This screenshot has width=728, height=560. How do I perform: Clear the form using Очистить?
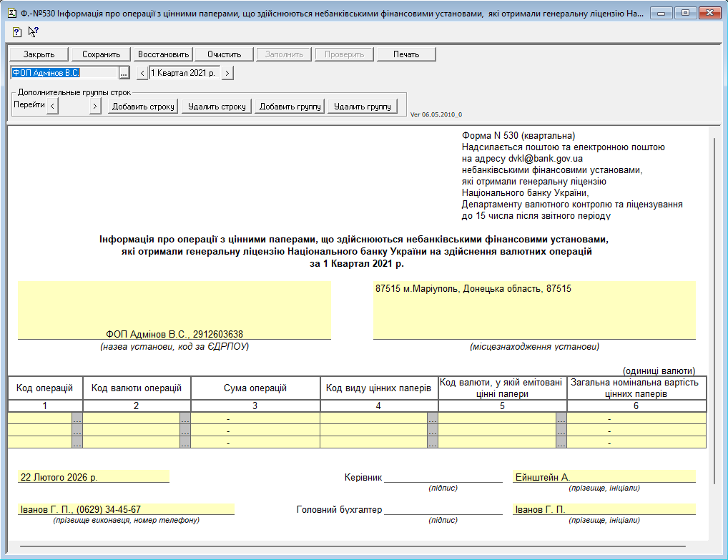coord(225,54)
